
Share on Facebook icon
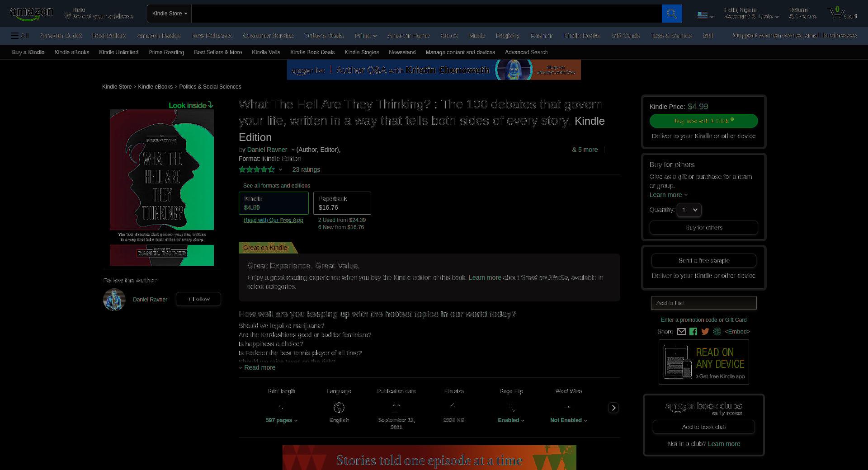point(693,332)
